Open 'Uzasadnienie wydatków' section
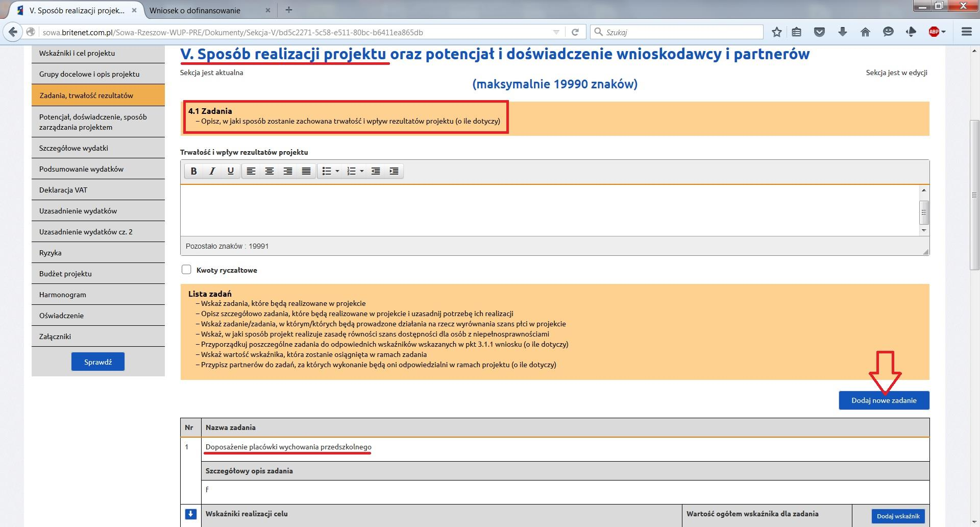The height and width of the screenshot is (527, 980). 98,211
